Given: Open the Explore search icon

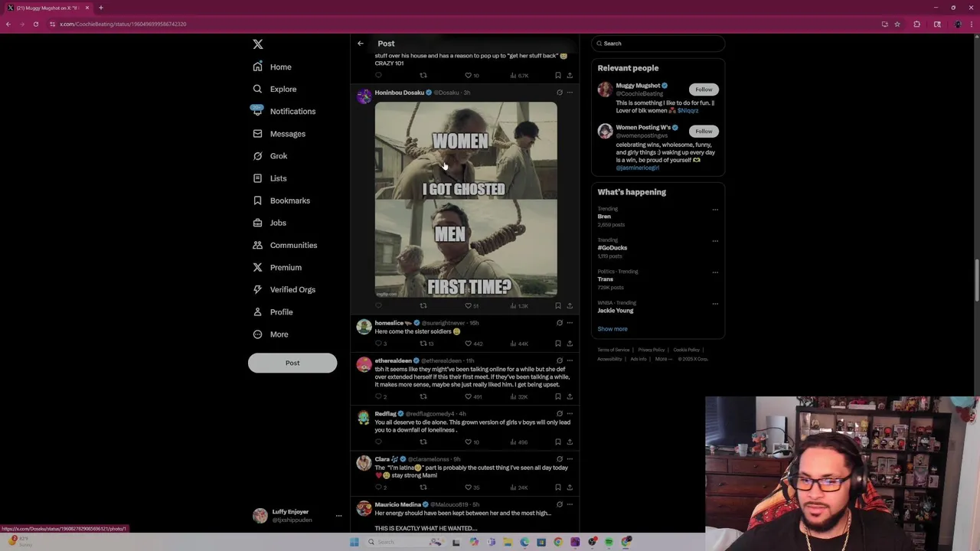Looking at the screenshot, I should (258, 89).
